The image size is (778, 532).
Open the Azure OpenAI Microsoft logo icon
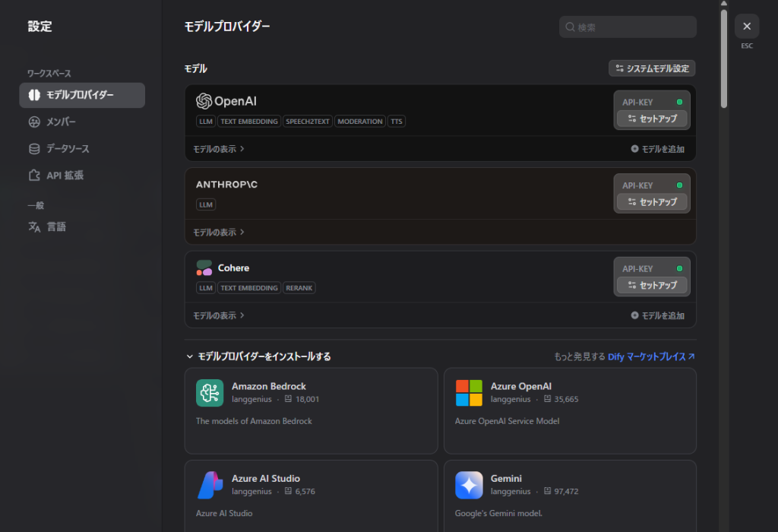pyautogui.click(x=469, y=393)
